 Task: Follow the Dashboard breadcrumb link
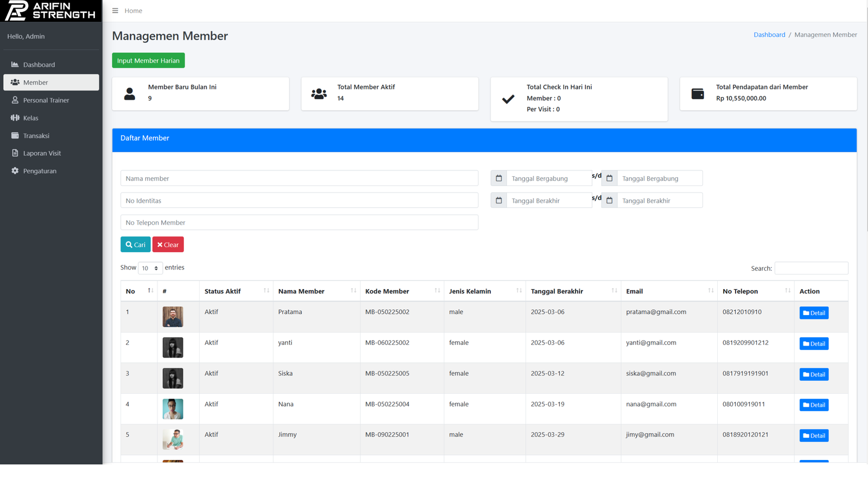pyautogui.click(x=769, y=35)
